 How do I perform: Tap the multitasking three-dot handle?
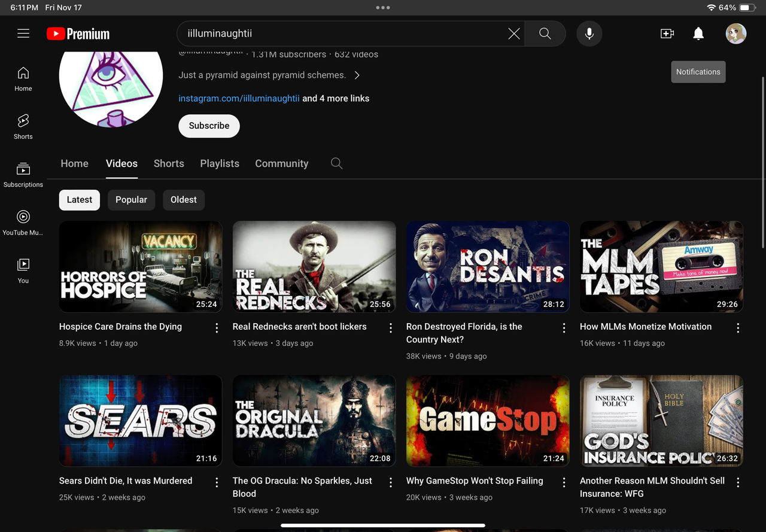pos(383,8)
